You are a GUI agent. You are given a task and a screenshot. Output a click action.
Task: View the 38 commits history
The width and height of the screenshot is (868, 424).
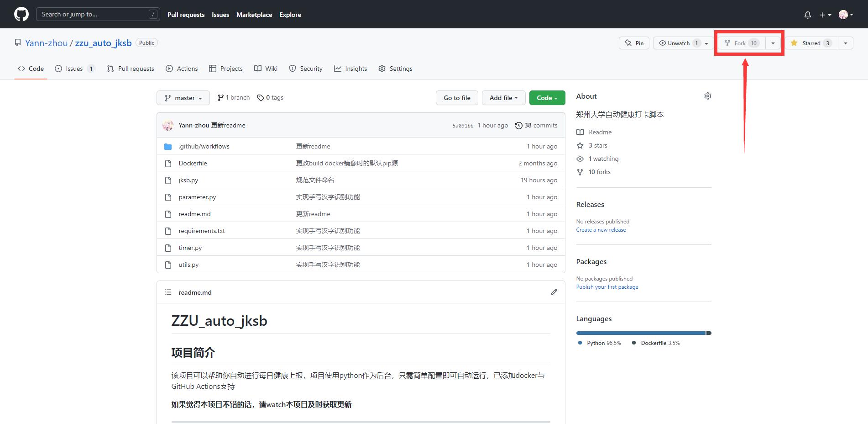[x=536, y=125]
